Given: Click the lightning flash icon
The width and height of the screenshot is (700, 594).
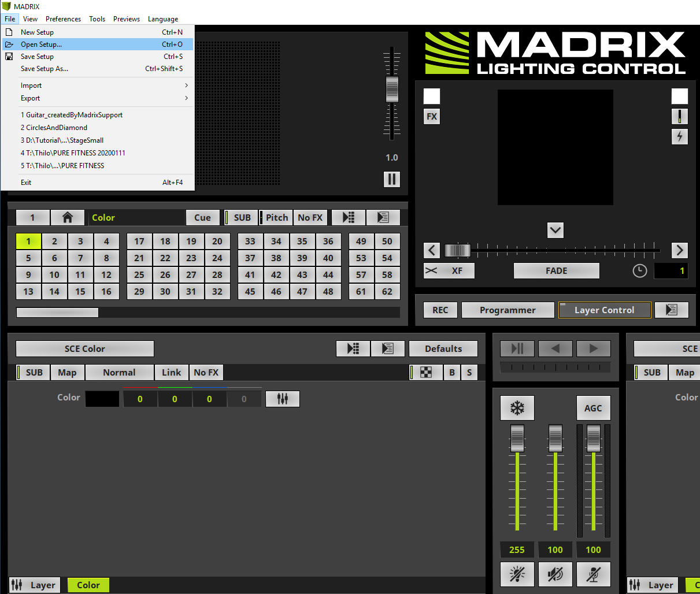Looking at the screenshot, I should click(680, 136).
